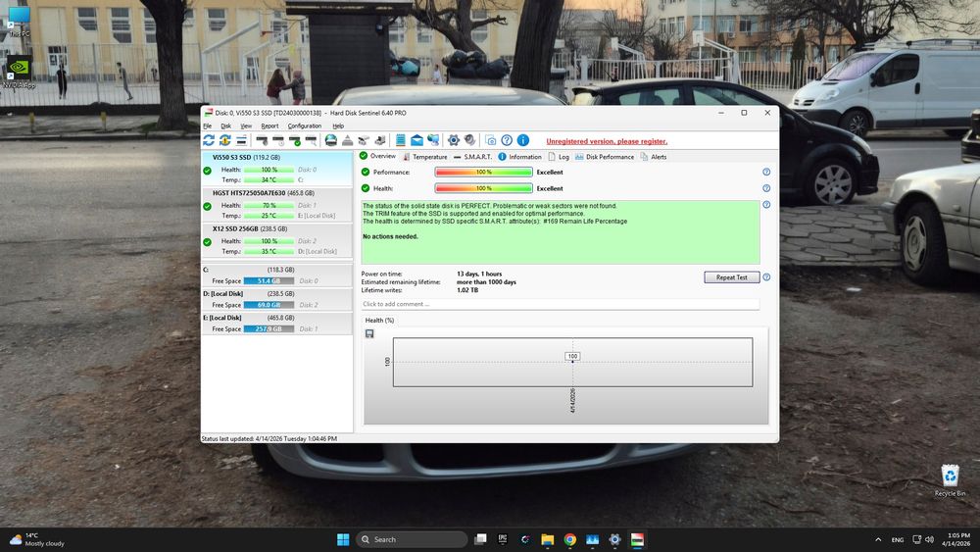The image size is (980, 552).
Task: Switch to the Disk Performance tab
Action: 605,157
